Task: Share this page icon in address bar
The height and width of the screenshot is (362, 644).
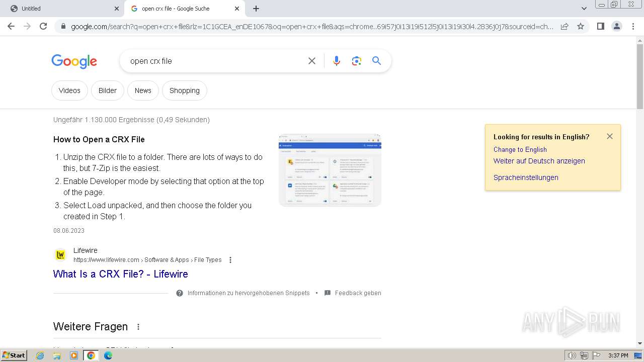Action: coord(565,26)
